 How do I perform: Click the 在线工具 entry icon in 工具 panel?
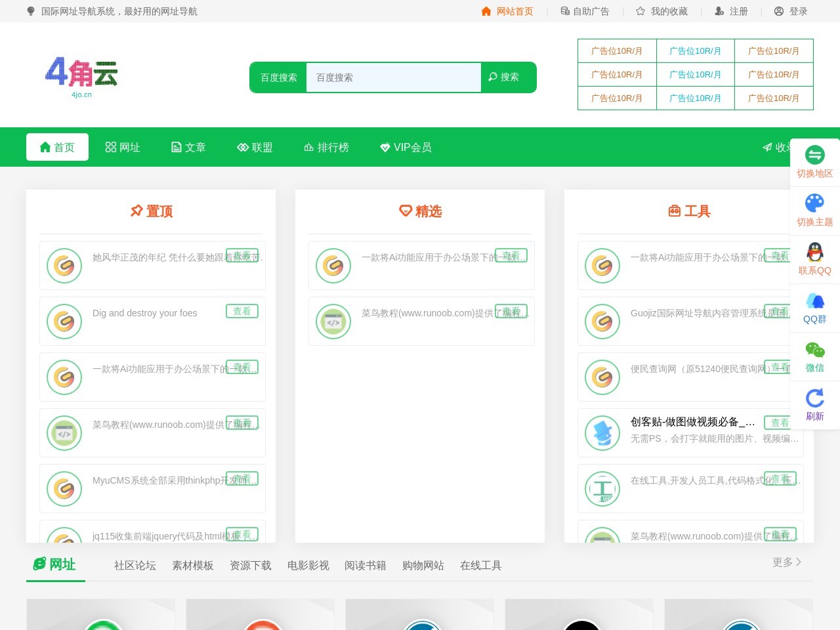pos(602,489)
